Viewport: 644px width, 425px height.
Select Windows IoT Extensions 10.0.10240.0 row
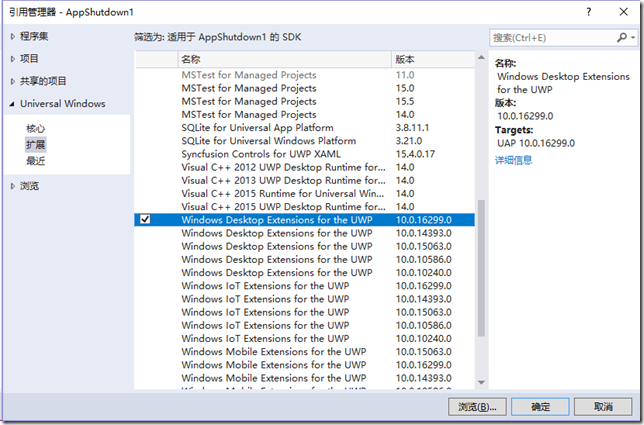(x=305, y=338)
